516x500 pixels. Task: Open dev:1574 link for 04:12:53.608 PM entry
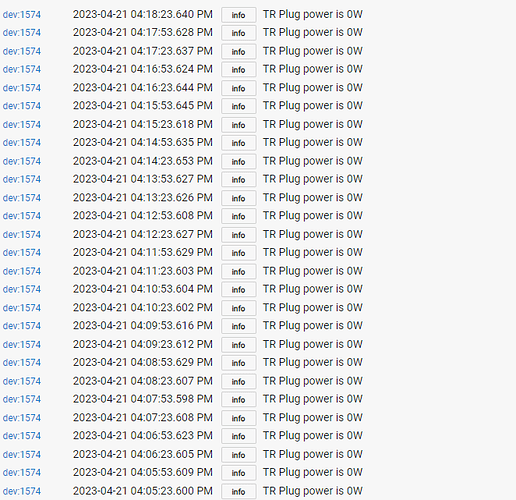click(x=22, y=216)
